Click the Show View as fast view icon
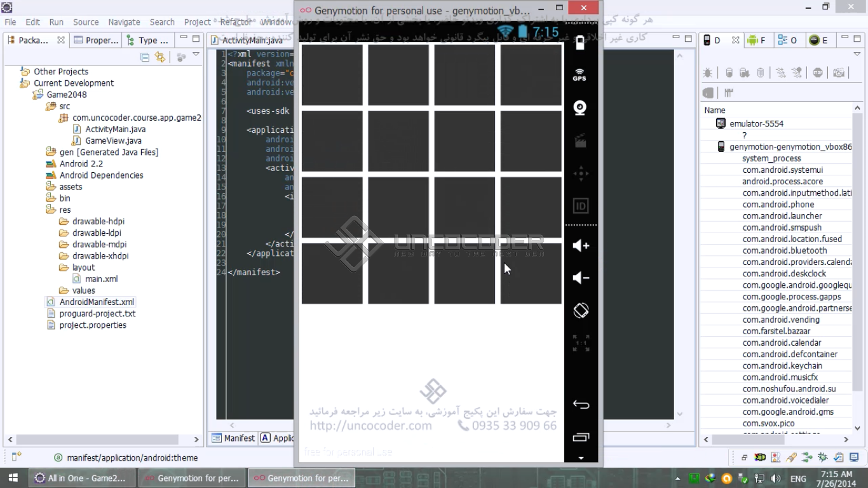This screenshot has width=868, height=488. 17,456
